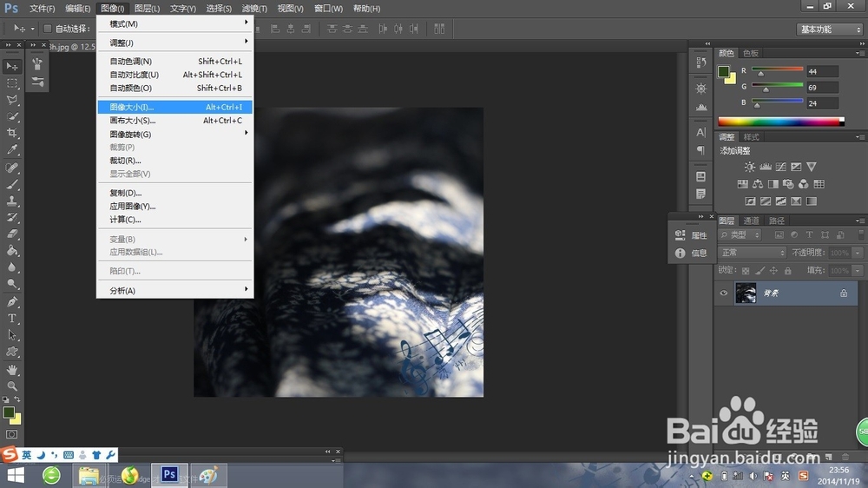Select the Paint Bucket tool
868x488 pixels.
pyautogui.click(x=11, y=251)
